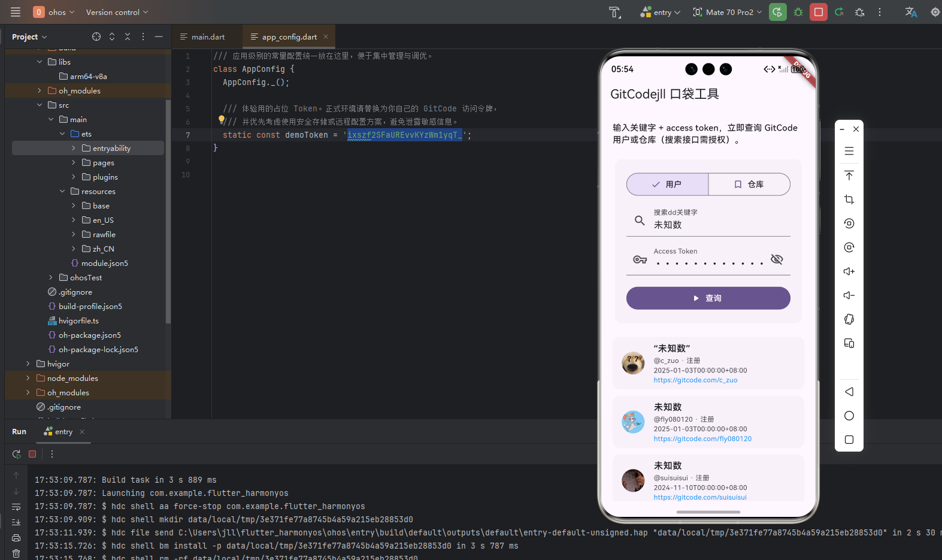Click the more options dots in the Run panel
This screenshot has height=560, width=942.
[52, 454]
